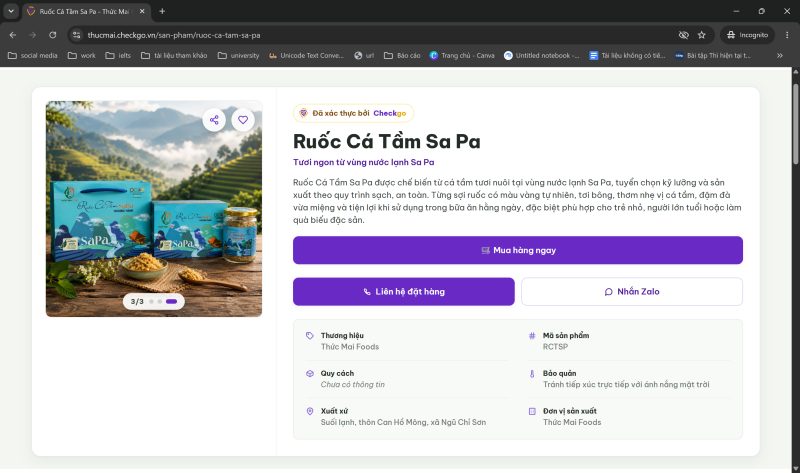The height and width of the screenshot is (473, 800).
Task: Click the share icon on product image
Action: [x=214, y=120]
